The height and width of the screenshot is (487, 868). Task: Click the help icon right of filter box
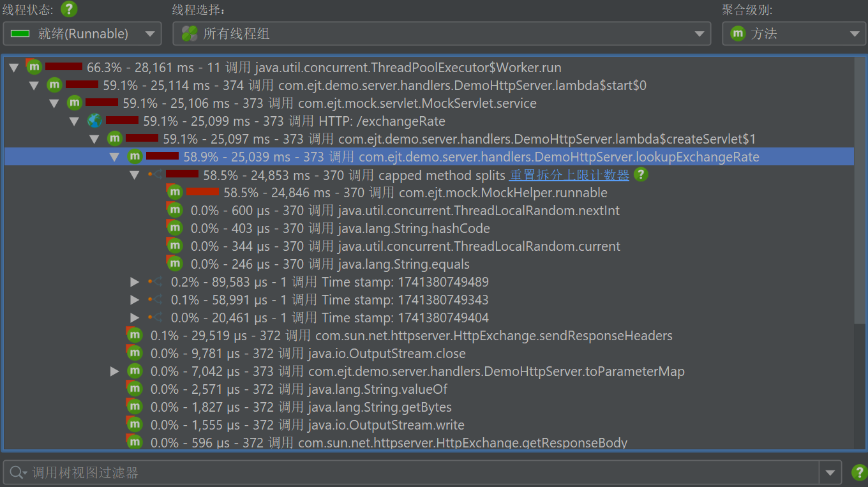pyautogui.click(x=859, y=473)
